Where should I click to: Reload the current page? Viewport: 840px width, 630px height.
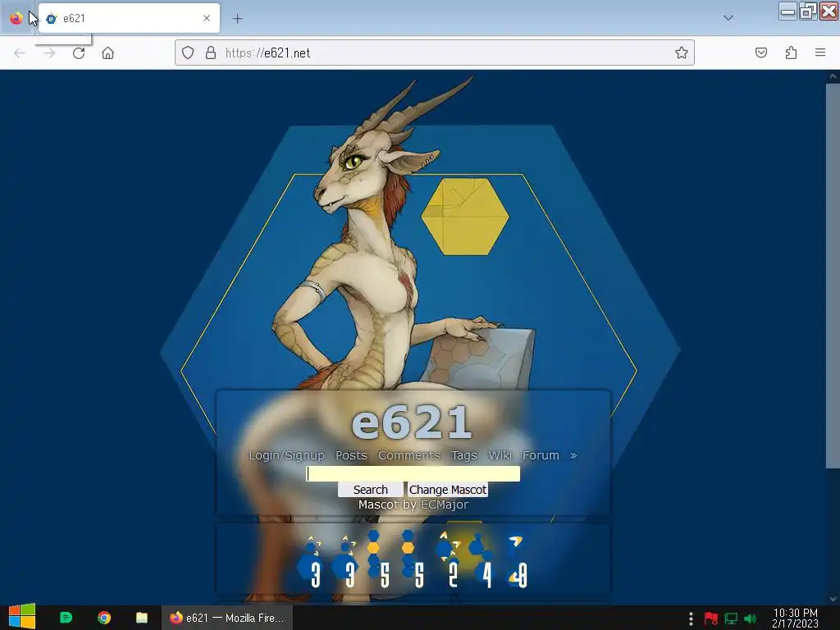(x=79, y=52)
